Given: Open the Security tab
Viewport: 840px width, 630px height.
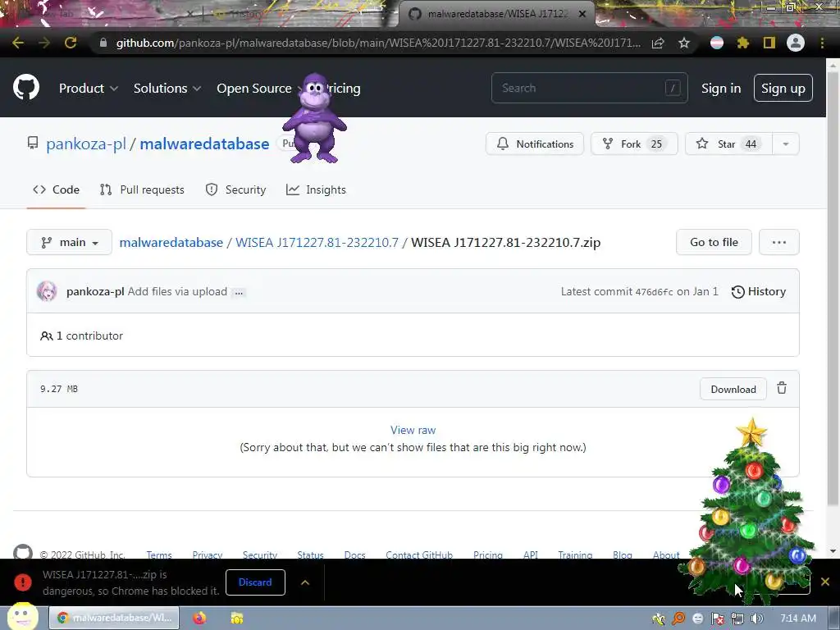Looking at the screenshot, I should click(235, 189).
